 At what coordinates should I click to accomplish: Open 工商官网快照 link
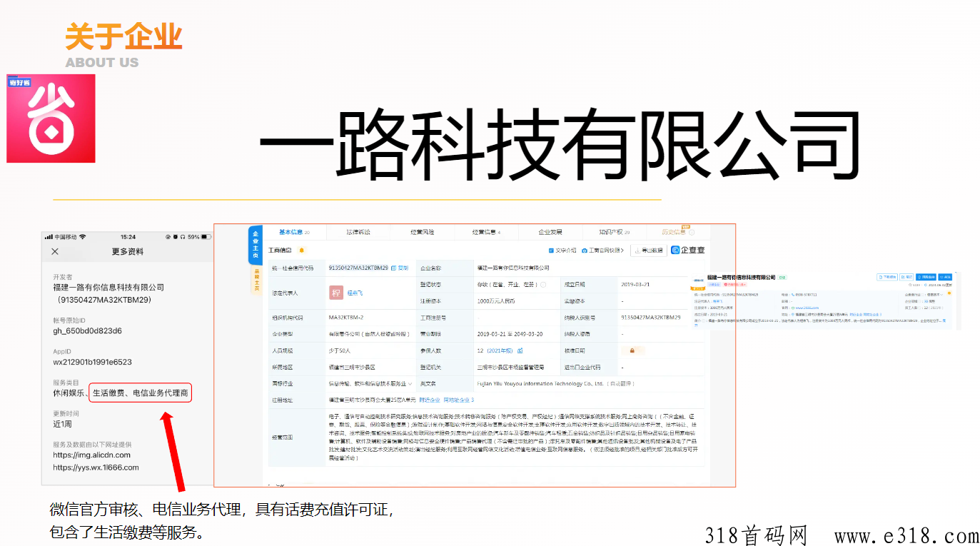pos(603,251)
